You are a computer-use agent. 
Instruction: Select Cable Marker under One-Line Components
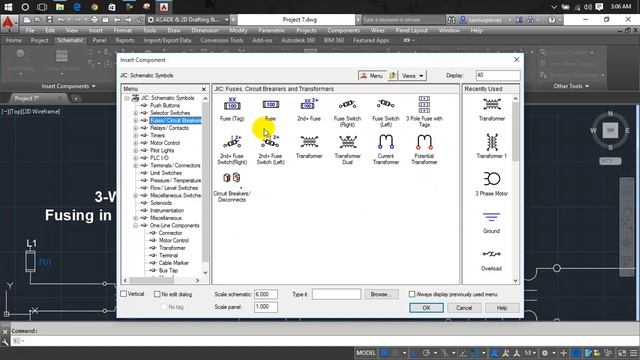[173, 263]
